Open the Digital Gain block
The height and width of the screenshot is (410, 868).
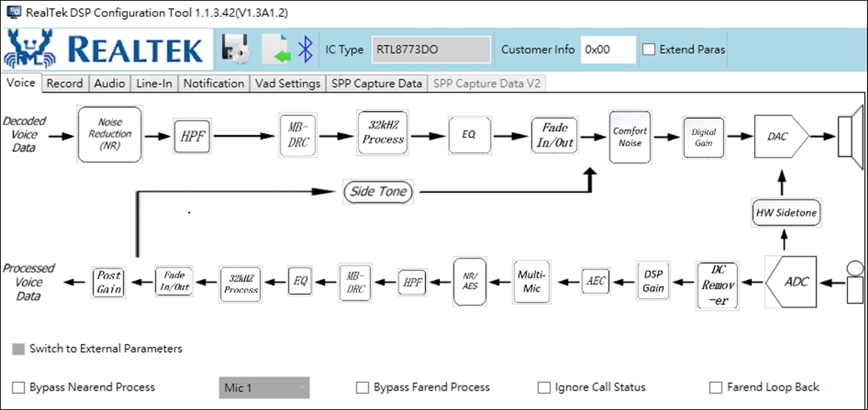coord(703,137)
